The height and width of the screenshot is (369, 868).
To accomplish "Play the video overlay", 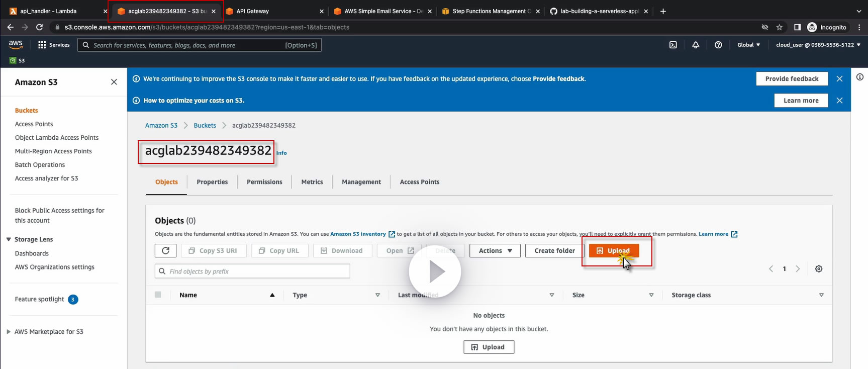I will (435, 272).
